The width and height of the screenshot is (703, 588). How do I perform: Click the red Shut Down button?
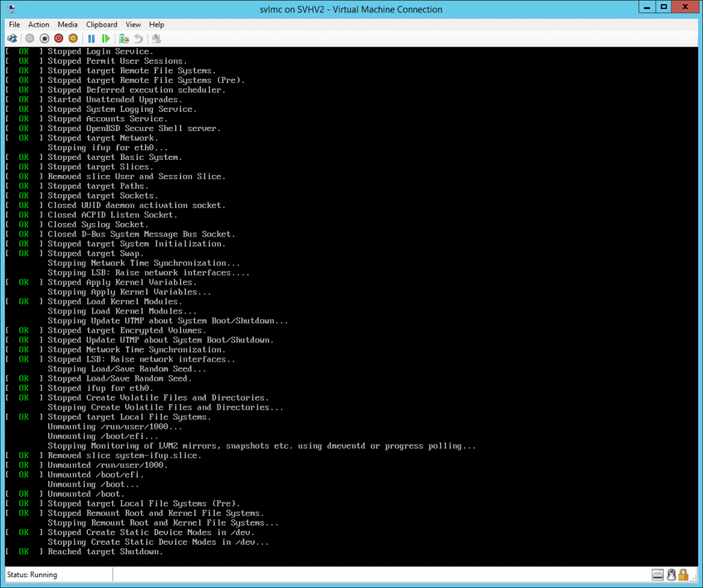[58, 38]
